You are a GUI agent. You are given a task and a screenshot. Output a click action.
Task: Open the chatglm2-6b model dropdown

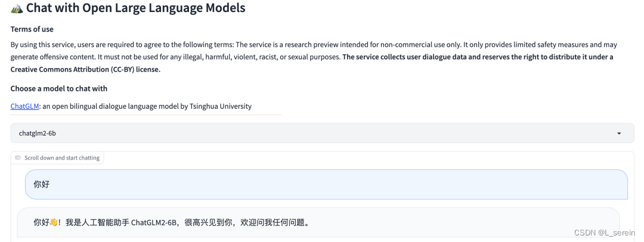(322, 133)
